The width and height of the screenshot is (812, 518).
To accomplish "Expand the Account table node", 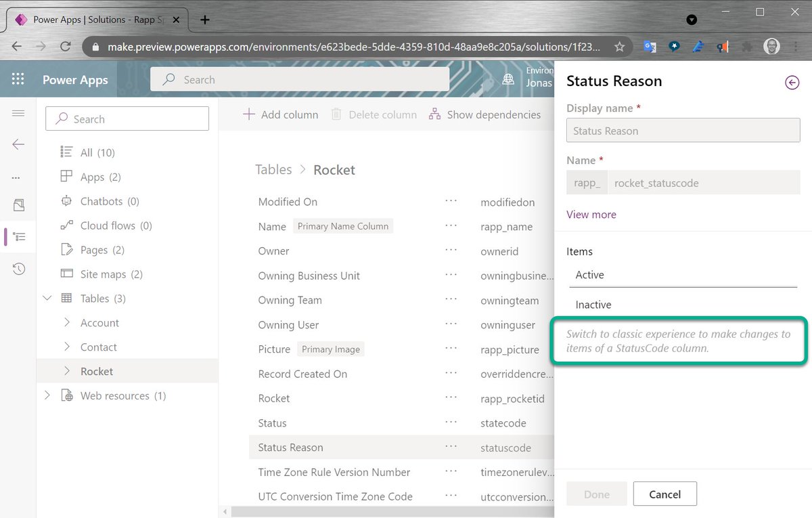I will click(x=66, y=322).
